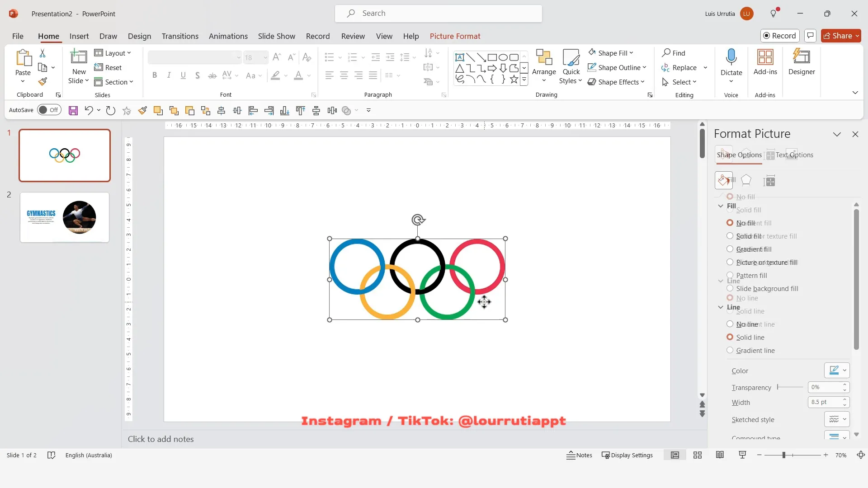Click Align Bottom icon in Quick Access Toolbar
Viewport: 868px width, 488px height.
[285, 111]
